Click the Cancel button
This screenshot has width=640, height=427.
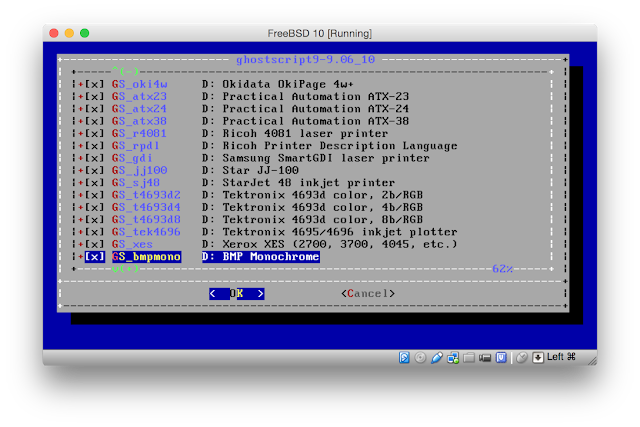[368, 294]
